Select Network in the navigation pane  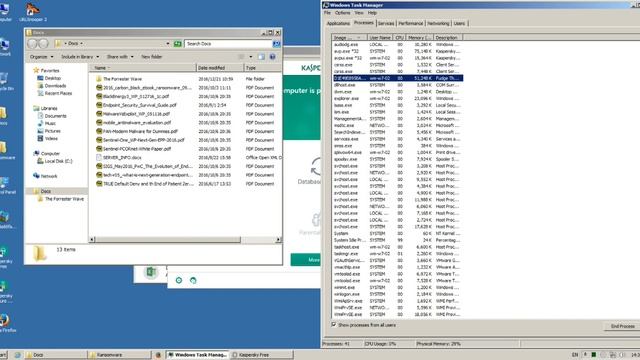pos(49,176)
